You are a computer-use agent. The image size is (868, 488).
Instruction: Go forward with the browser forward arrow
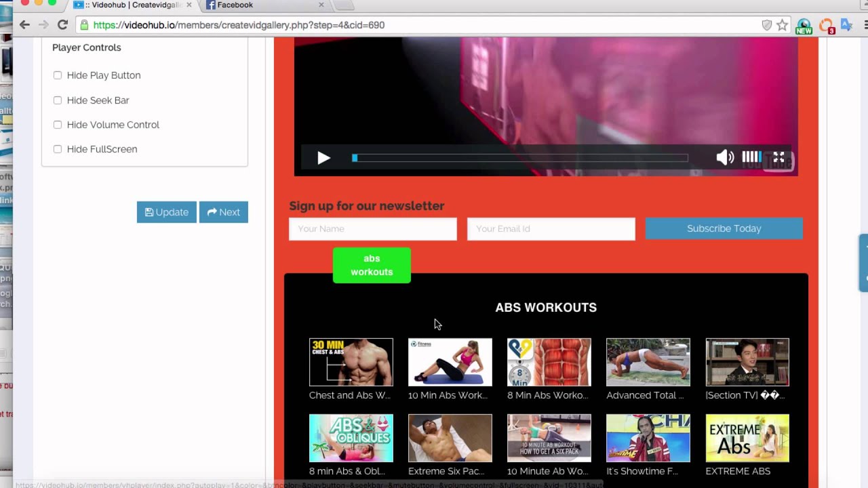[43, 25]
